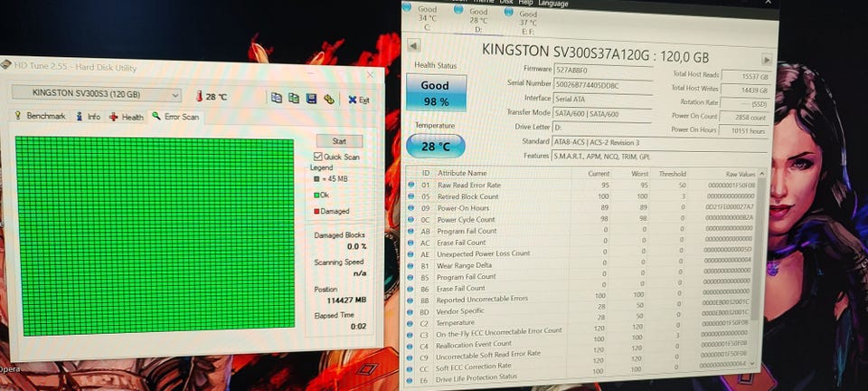
Task: Click the green copy screenshot icon in HD Tune
Action: [294, 98]
